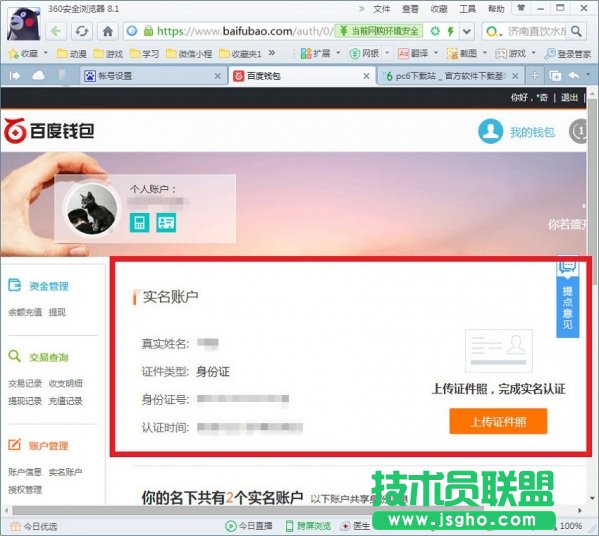
Task: Click the ID card icon on account card
Action: coord(166,222)
